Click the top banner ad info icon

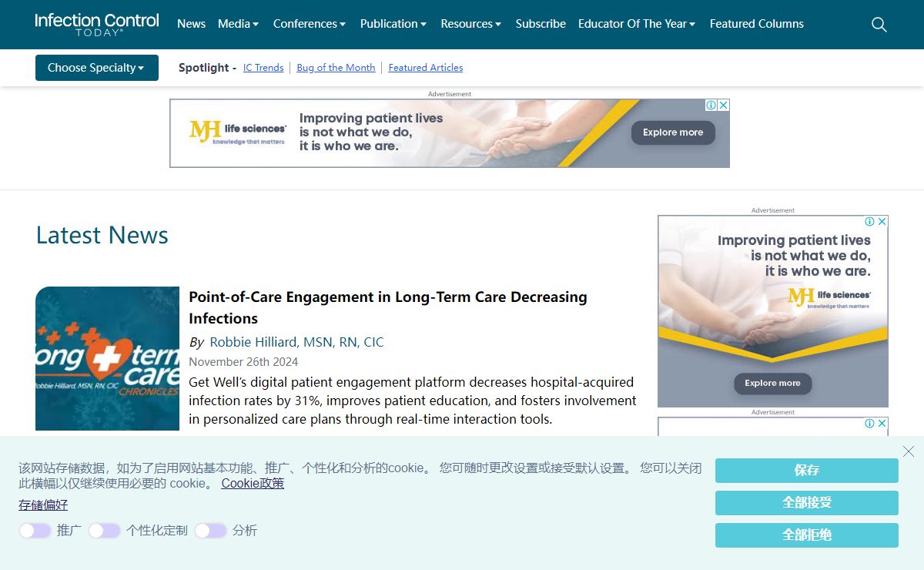click(711, 106)
